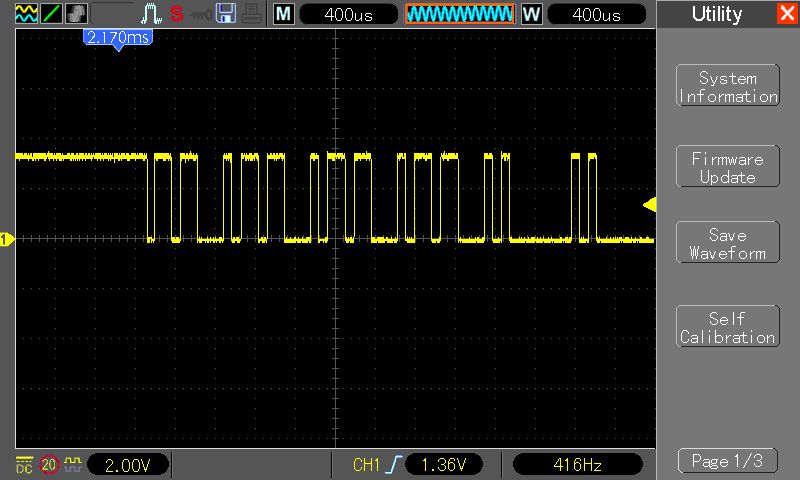800x480 pixels.
Task: Select Firmware Update in Utility menu
Action: 727,168
